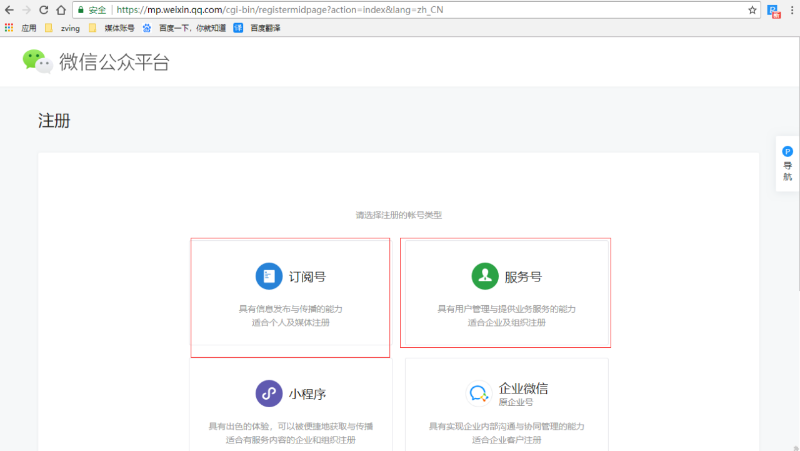Viewport: 800px width, 451px height.
Task: Click the 微信公众平台 title text
Action: pyautogui.click(x=114, y=62)
